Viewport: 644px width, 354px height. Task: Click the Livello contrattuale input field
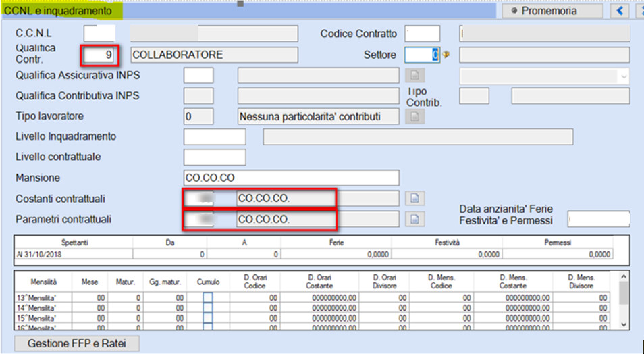(215, 157)
